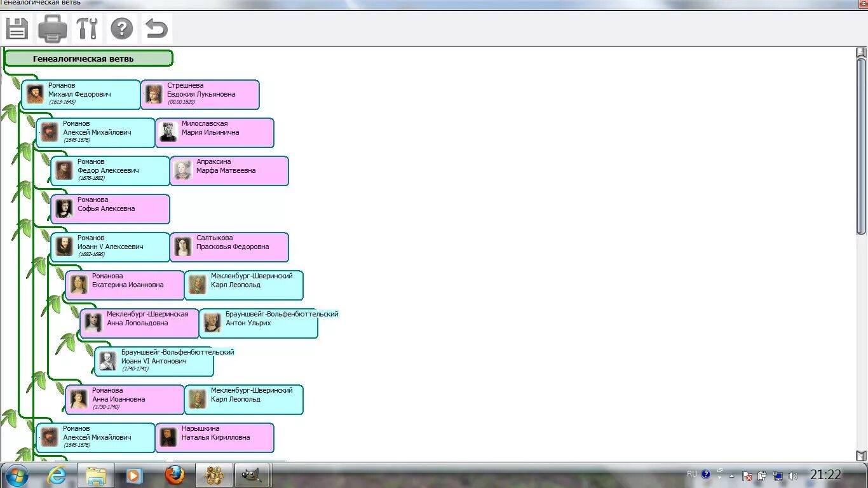Select first Алексей Михайлович Романов card
Viewport: 868px width, 488px height.
[95, 133]
